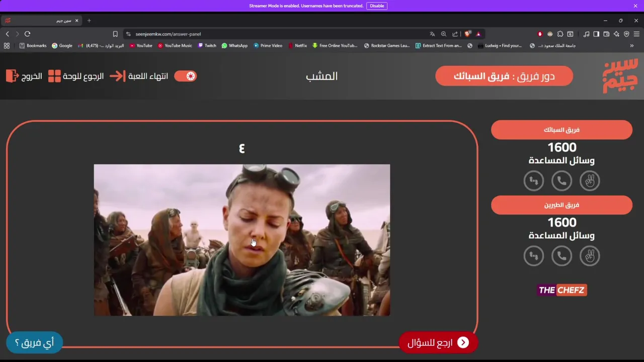Click the share page icon
Viewport: 644px width, 362px height.
tap(455, 34)
